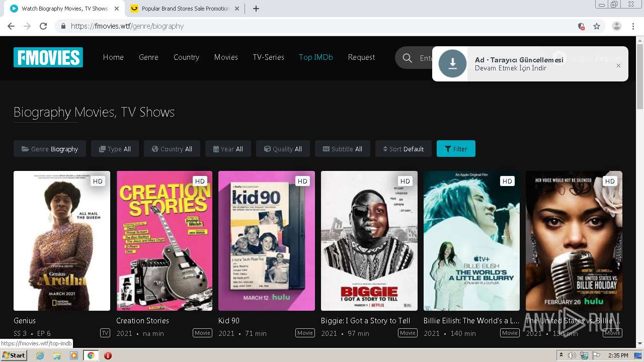The image size is (644, 362).
Task: Click the Movie badge under Kid 90
Action: pyautogui.click(x=305, y=333)
